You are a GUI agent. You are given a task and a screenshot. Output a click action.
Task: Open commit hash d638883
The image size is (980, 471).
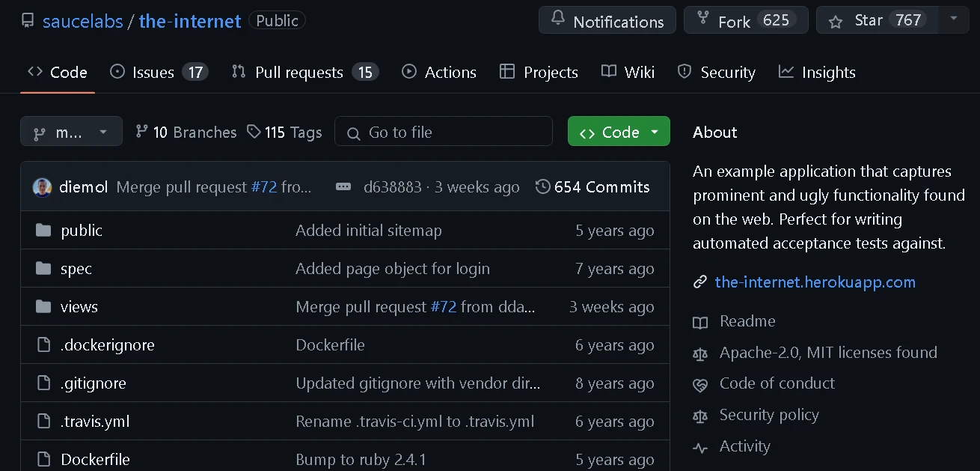coord(393,187)
